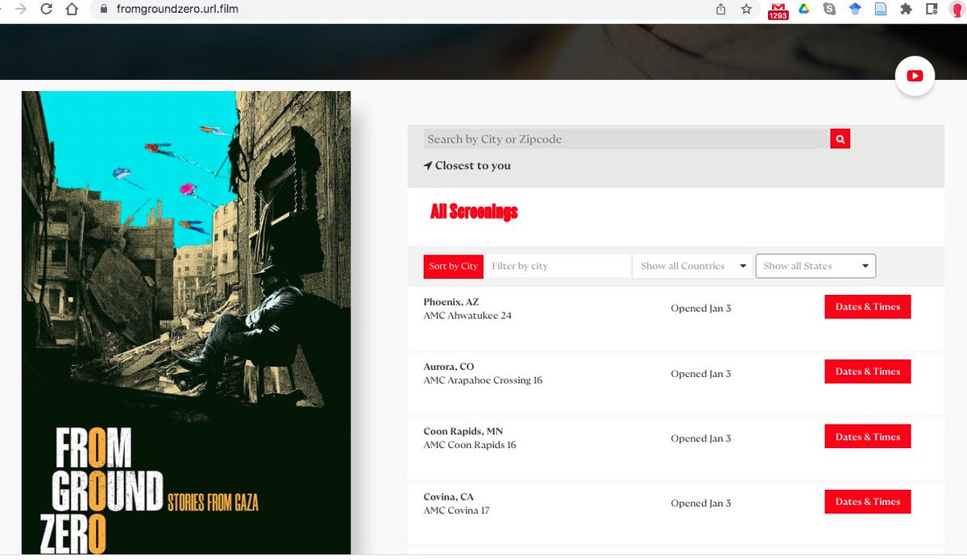Screen dimensions: 967x560
Task: Open the Extensions puzzle piece menu
Action: coord(906,10)
